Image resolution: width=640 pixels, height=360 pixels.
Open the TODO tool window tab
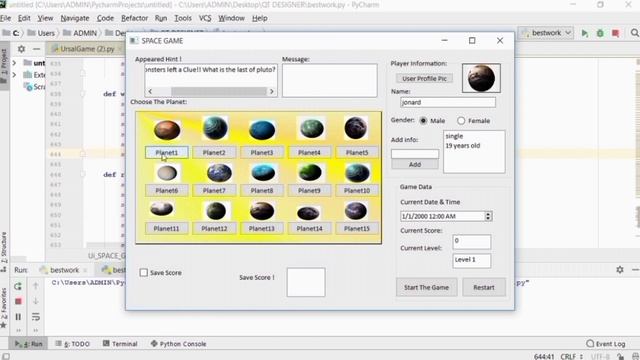pyautogui.click(x=73, y=344)
